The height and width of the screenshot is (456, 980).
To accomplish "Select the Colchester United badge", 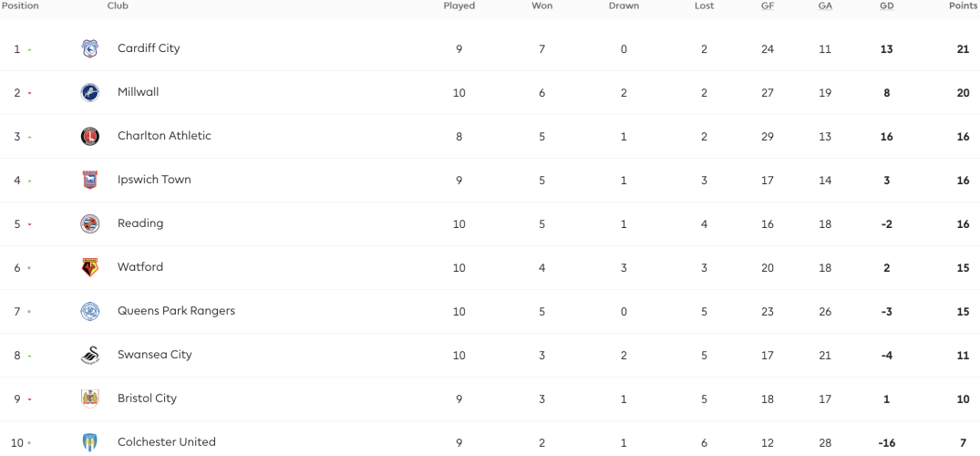I will click(x=90, y=443).
